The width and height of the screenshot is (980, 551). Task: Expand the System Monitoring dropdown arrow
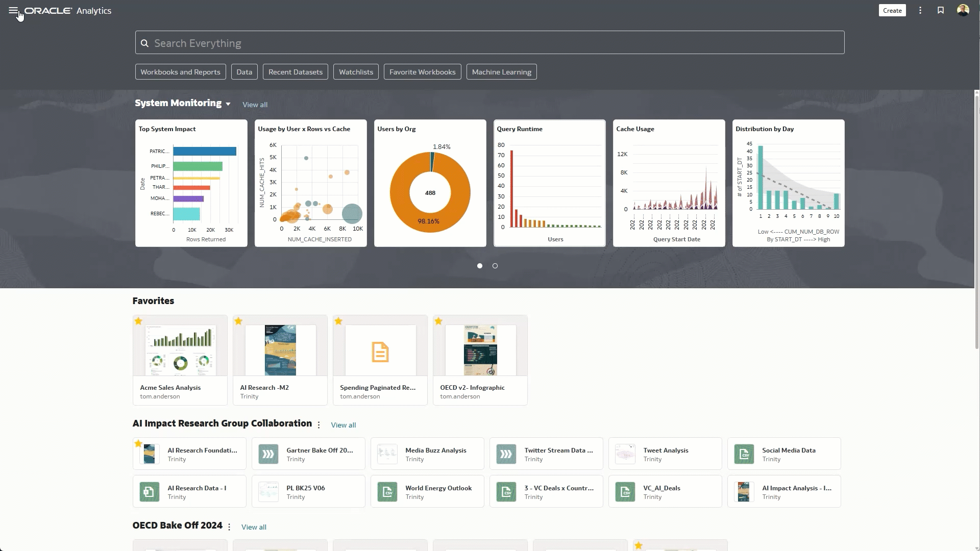228,104
